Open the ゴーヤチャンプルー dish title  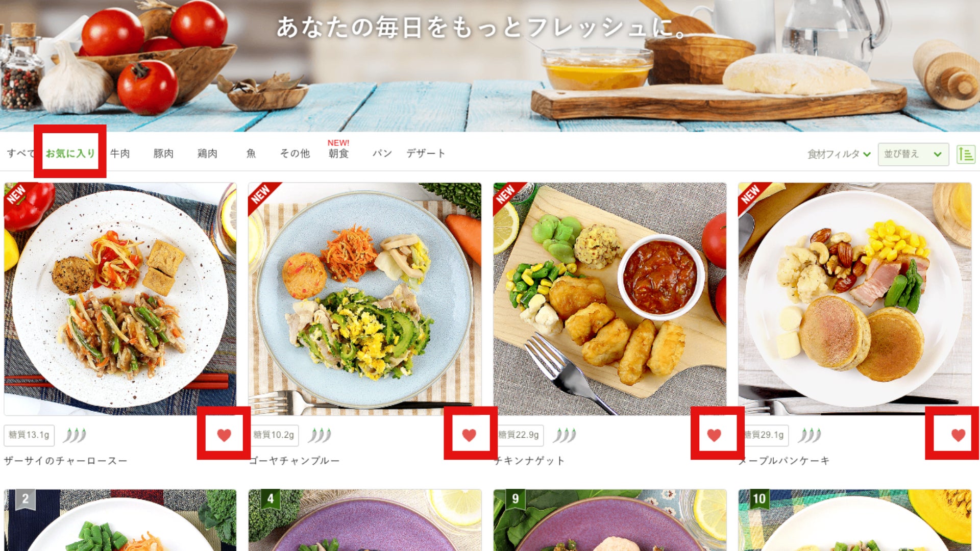295,461
